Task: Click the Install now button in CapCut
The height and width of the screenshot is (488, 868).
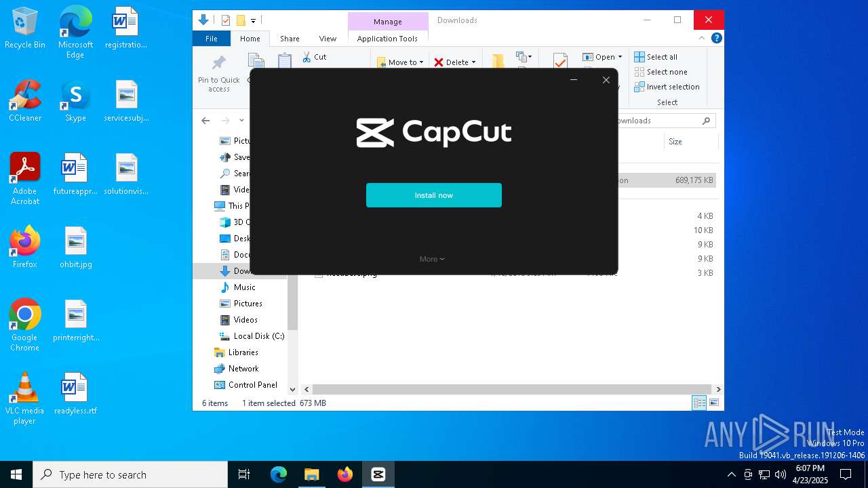Action: (434, 195)
